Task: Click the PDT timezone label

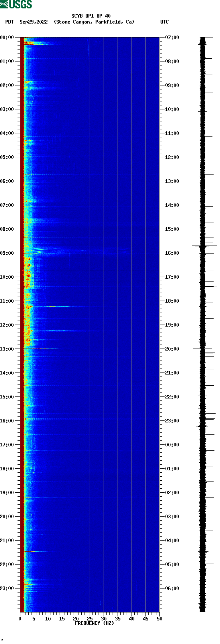Action: point(9,22)
